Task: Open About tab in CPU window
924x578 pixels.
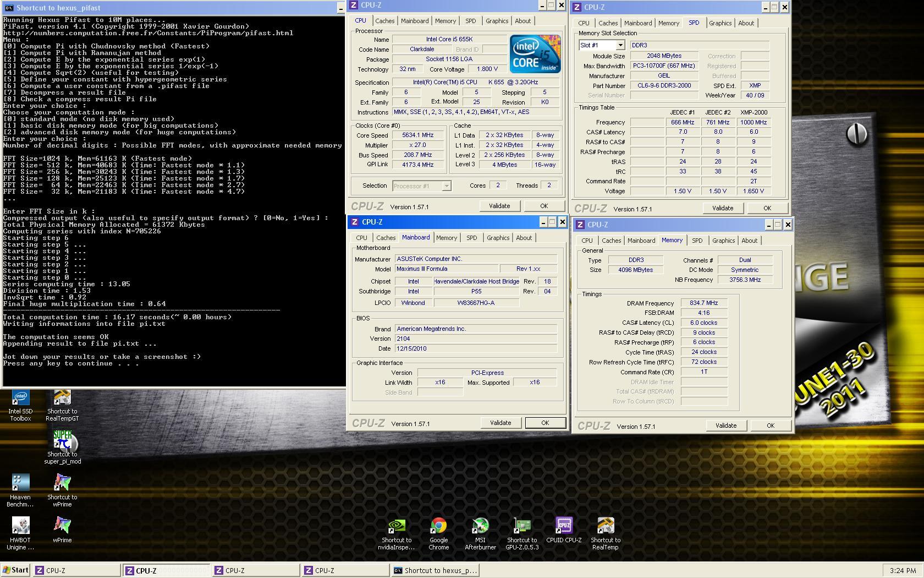Action: [x=523, y=21]
